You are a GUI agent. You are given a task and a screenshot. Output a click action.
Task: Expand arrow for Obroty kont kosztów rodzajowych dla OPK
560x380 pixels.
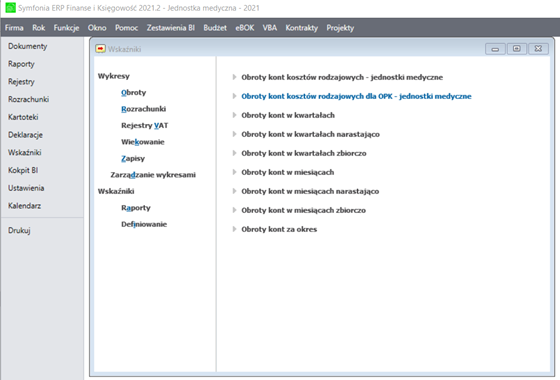tap(234, 96)
